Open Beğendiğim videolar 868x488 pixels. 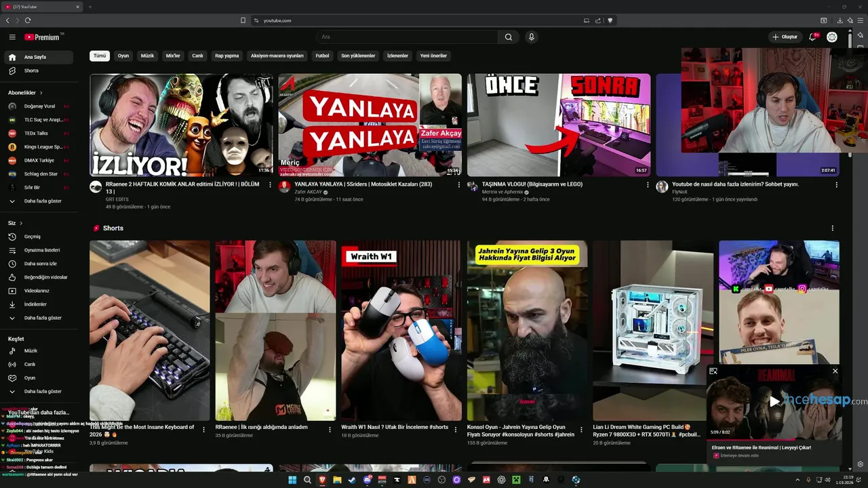click(40, 277)
